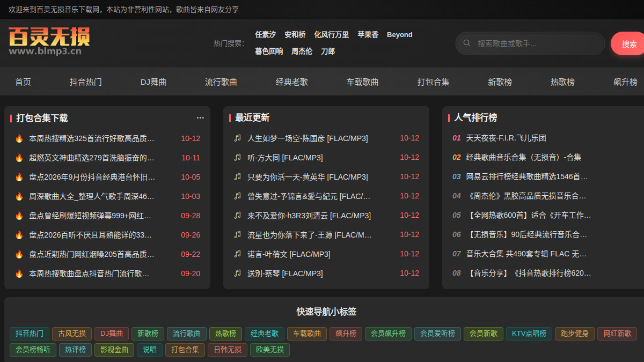This screenshot has width=644, height=362.
Task: Open ranking item 天天夜夜-F.I.R.飞儿乐团
Action: click(x=506, y=138)
